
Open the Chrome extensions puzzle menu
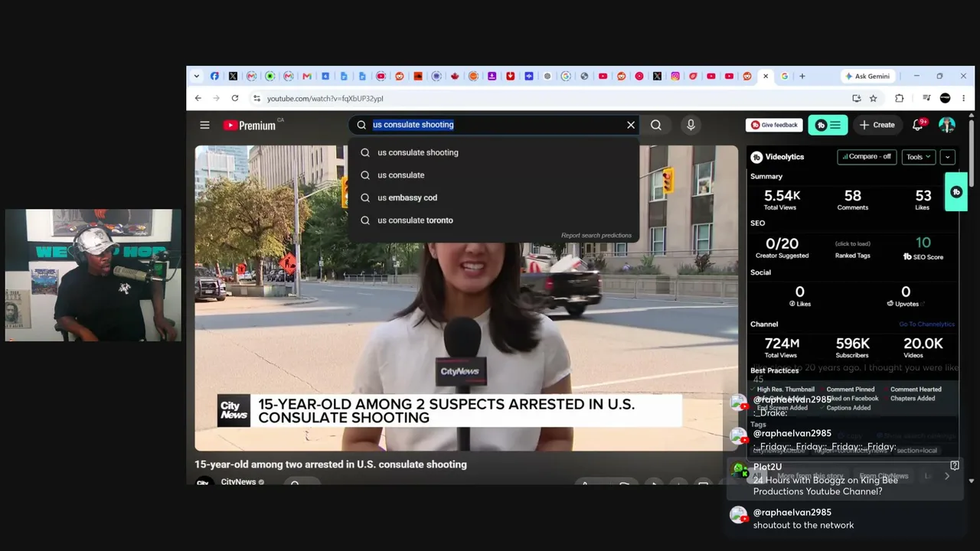click(900, 98)
